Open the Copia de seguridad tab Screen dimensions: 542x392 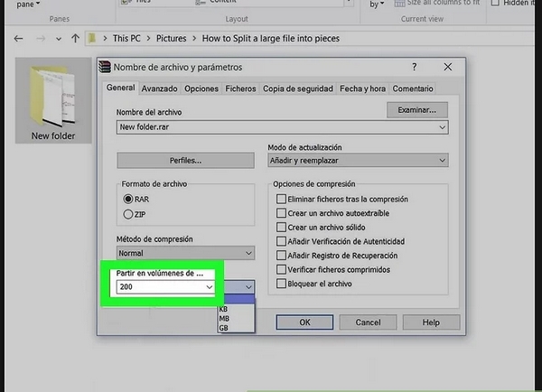pos(297,89)
